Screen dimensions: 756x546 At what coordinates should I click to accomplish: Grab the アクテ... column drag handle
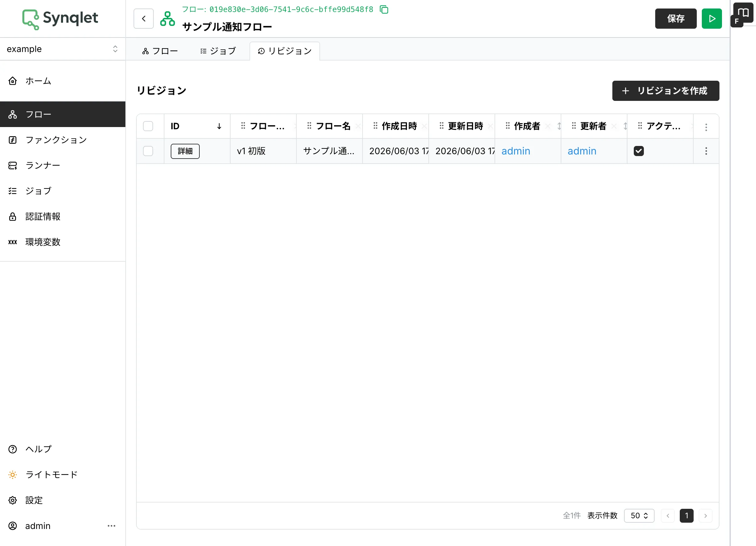tap(640, 126)
